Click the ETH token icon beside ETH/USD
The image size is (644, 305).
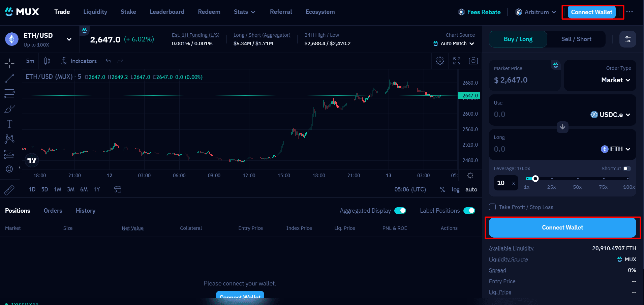tap(12, 39)
